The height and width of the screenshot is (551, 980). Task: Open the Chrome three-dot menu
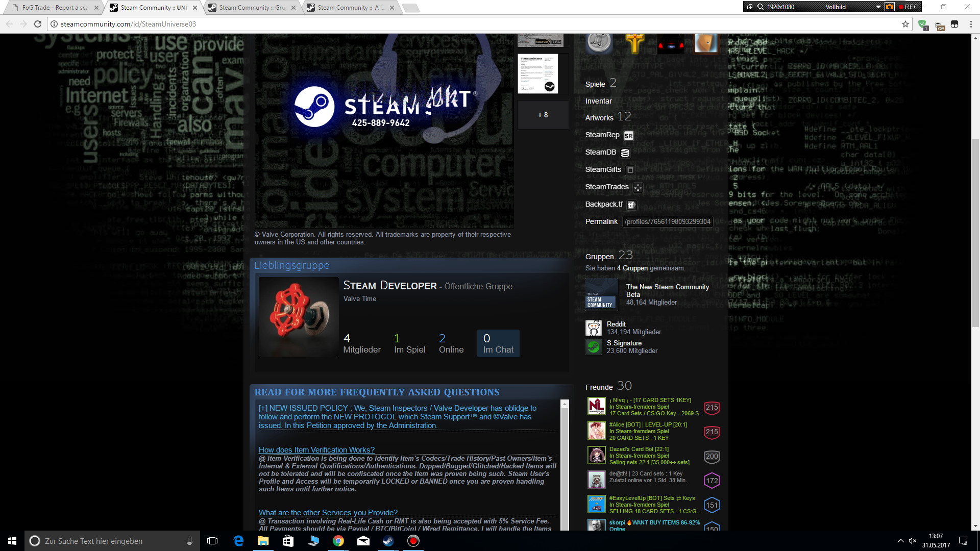(x=971, y=24)
